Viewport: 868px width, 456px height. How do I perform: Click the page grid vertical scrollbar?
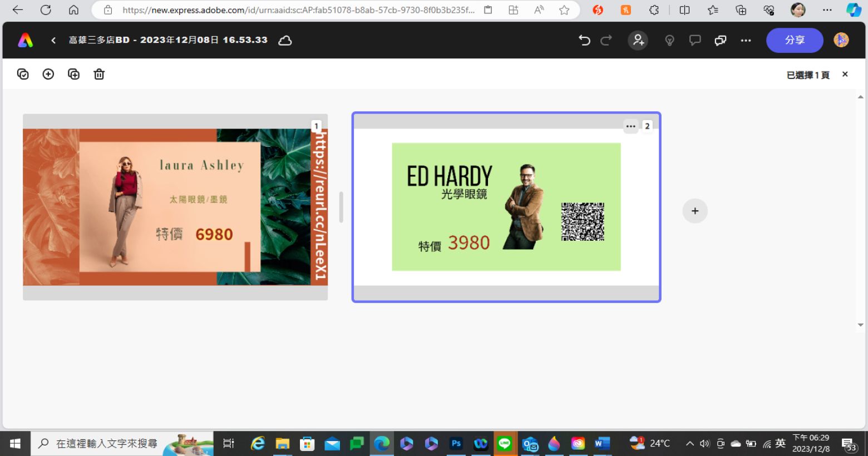point(861,211)
